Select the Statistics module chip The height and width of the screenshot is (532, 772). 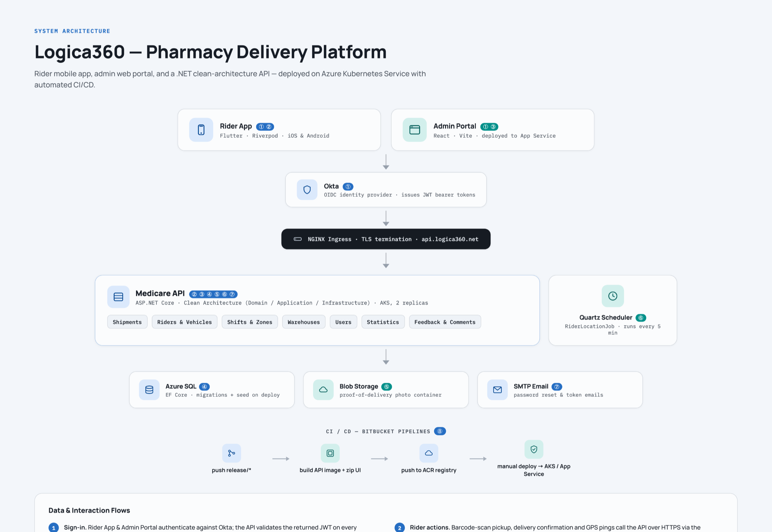pyautogui.click(x=383, y=322)
